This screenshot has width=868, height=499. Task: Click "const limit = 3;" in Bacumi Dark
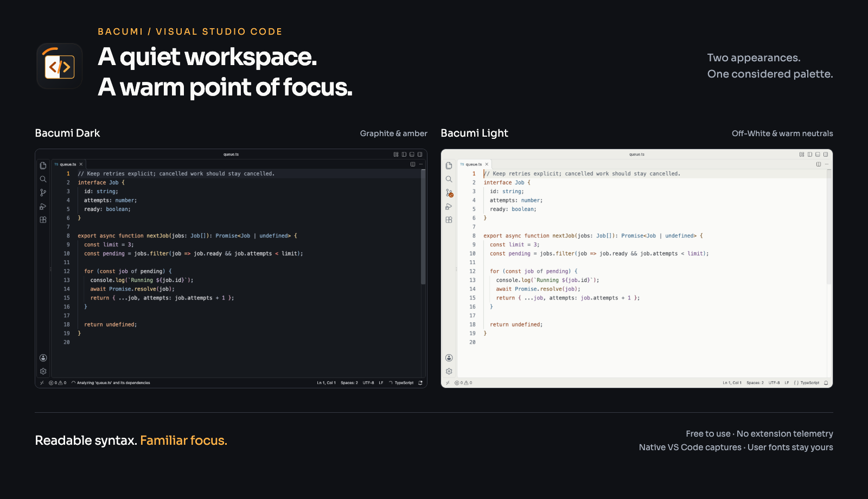108,245
